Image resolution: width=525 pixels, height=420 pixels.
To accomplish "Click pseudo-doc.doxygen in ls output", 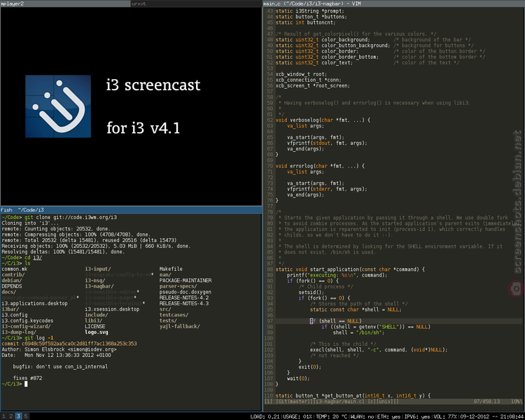I will pyautogui.click(x=185, y=292).
